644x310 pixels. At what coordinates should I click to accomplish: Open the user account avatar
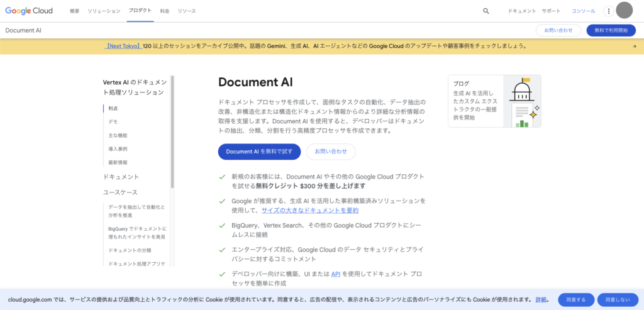point(624,11)
